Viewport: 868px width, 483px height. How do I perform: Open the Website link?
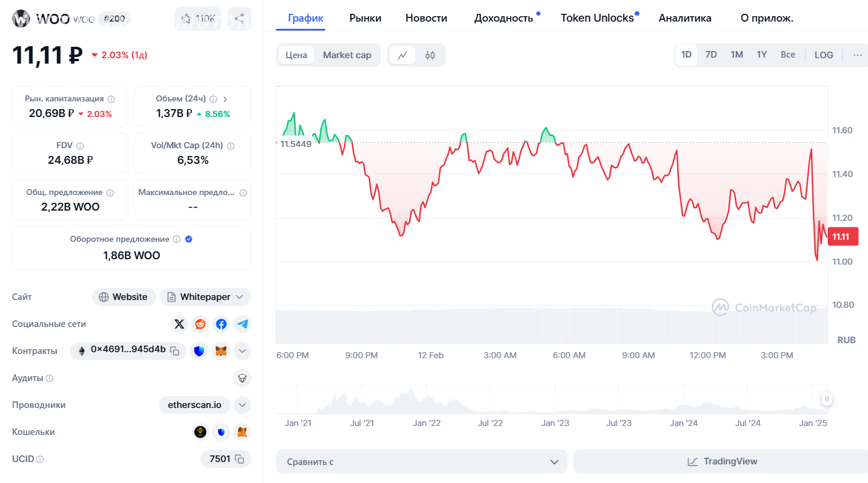pyautogui.click(x=124, y=297)
